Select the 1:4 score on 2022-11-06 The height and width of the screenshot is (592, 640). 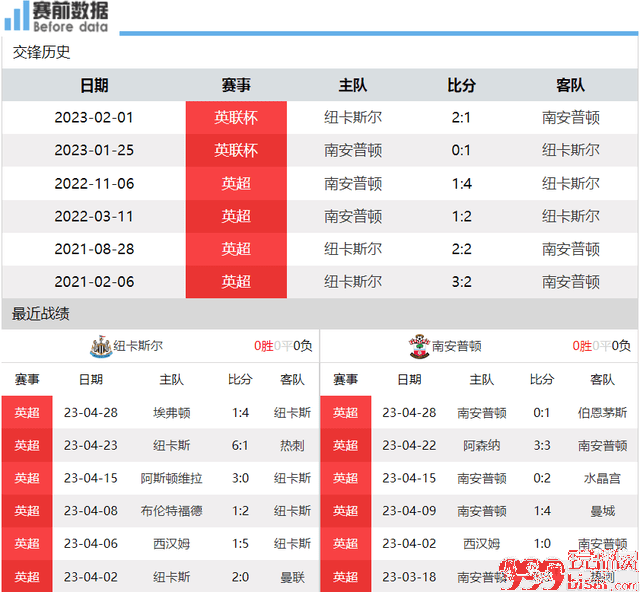click(x=461, y=183)
